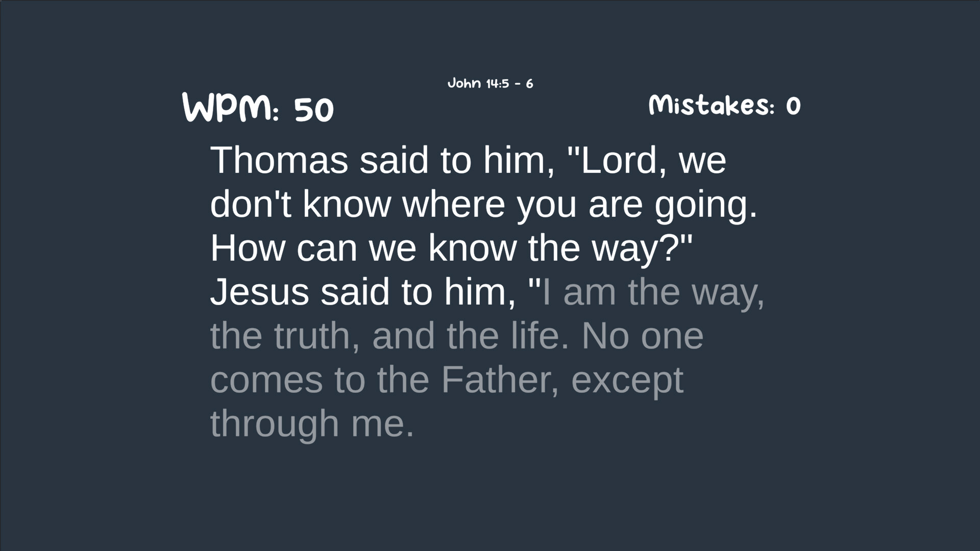Click the WPM value 50

point(314,110)
